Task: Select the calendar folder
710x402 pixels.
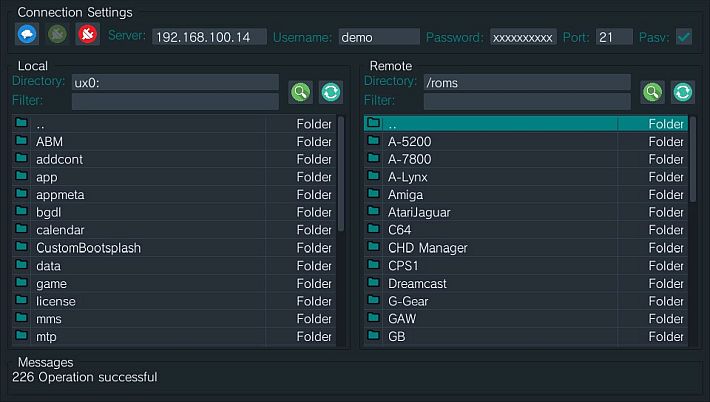Action: [174, 230]
